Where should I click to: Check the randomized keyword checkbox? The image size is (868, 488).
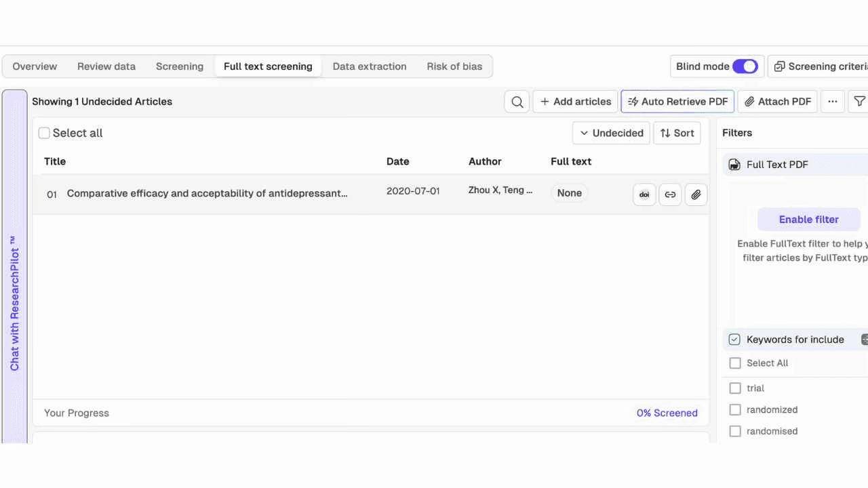point(735,410)
